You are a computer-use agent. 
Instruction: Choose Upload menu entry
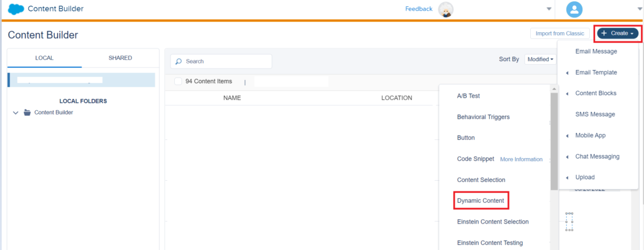[x=585, y=177]
